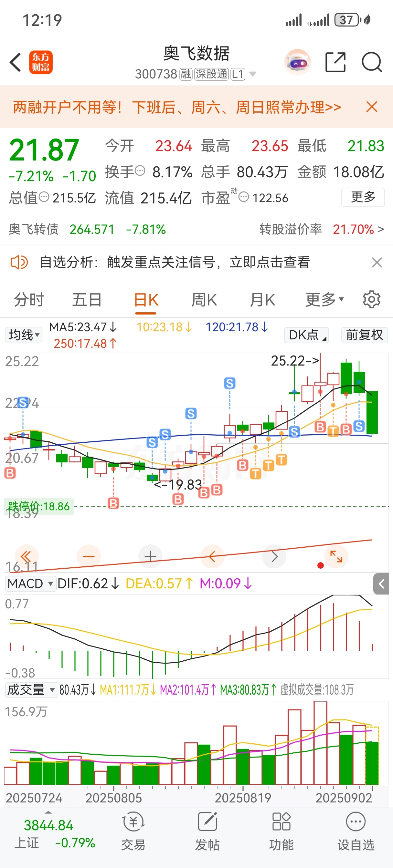Switch to the 月K tab
The image size is (393, 868).
(262, 300)
